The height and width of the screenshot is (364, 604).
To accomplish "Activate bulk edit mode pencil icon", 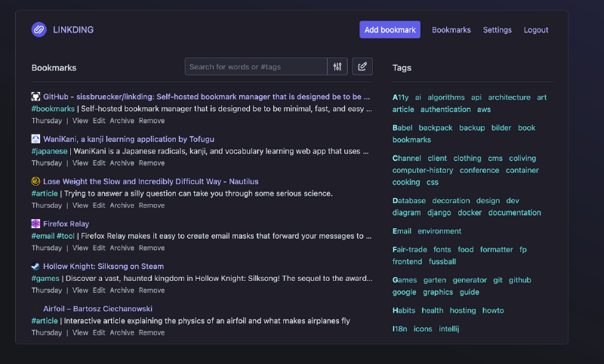I will (362, 67).
